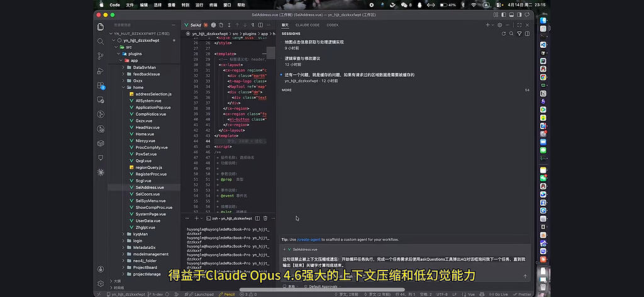
Task: Open the 帮助 menu in menu bar
Action: point(241,5)
